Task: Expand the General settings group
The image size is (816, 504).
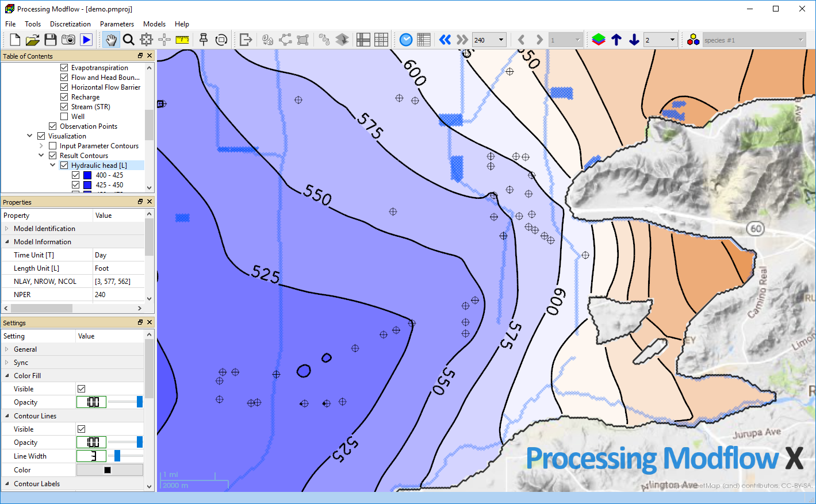Action: point(7,349)
